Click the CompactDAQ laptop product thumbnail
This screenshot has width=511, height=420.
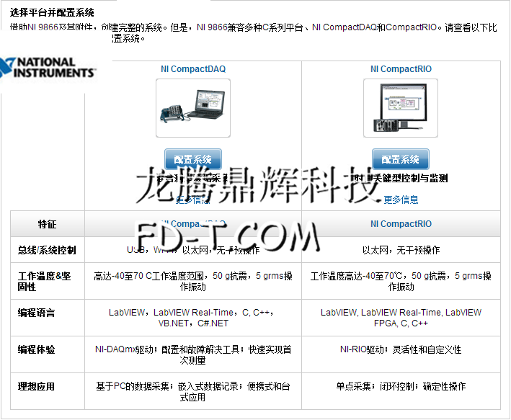pyautogui.click(x=193, y=108)
